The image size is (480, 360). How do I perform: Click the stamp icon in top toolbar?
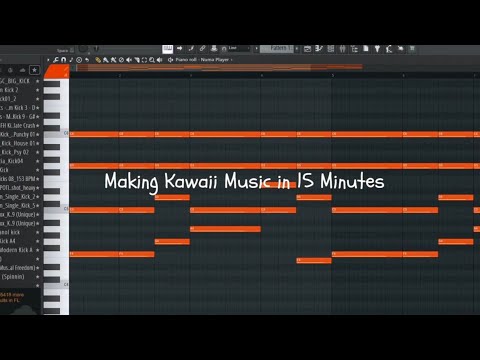[x=214, y=49]
